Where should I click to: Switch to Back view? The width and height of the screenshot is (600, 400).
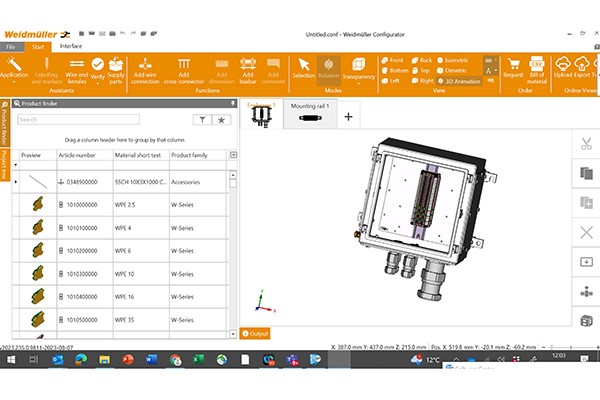[422, 60]
